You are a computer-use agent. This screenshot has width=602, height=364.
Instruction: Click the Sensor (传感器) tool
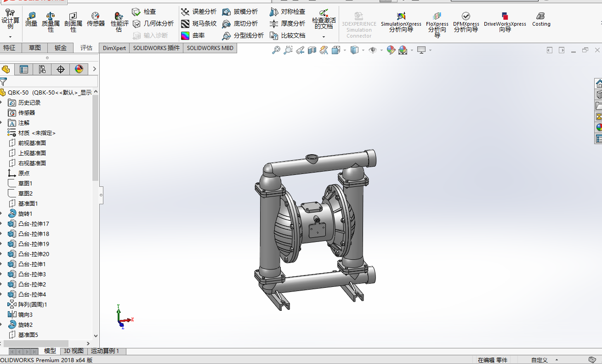[96, 19]
